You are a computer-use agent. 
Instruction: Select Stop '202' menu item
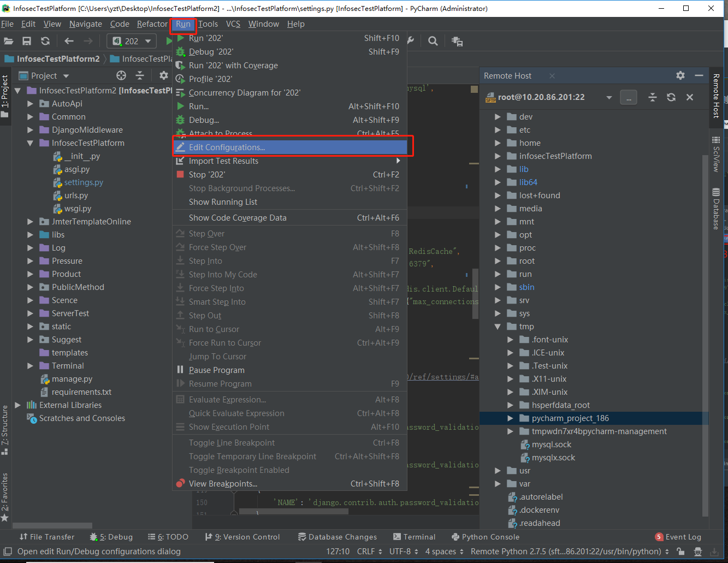[x=290, y=175]
